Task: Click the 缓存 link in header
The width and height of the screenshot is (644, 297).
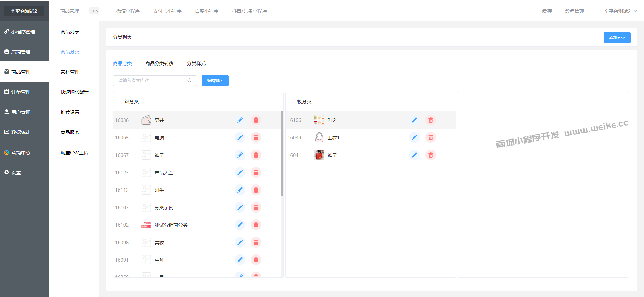Action: click(547, 11)
